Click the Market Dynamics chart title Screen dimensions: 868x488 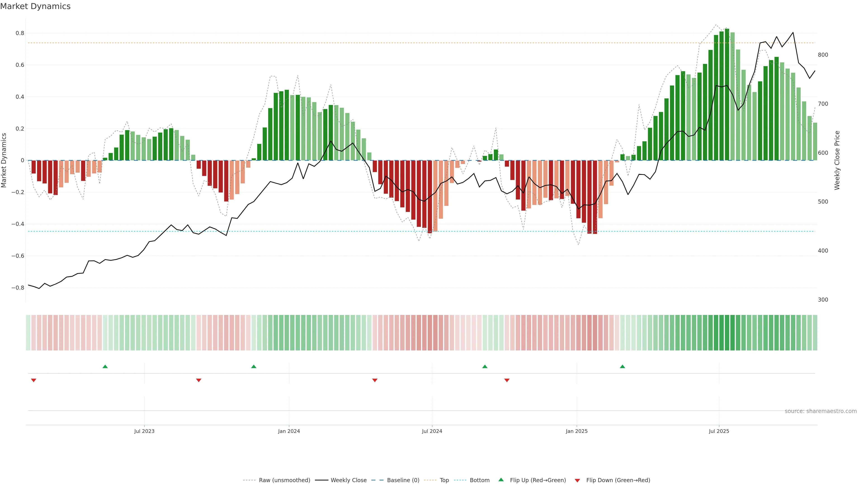click(x=35, y=6)
